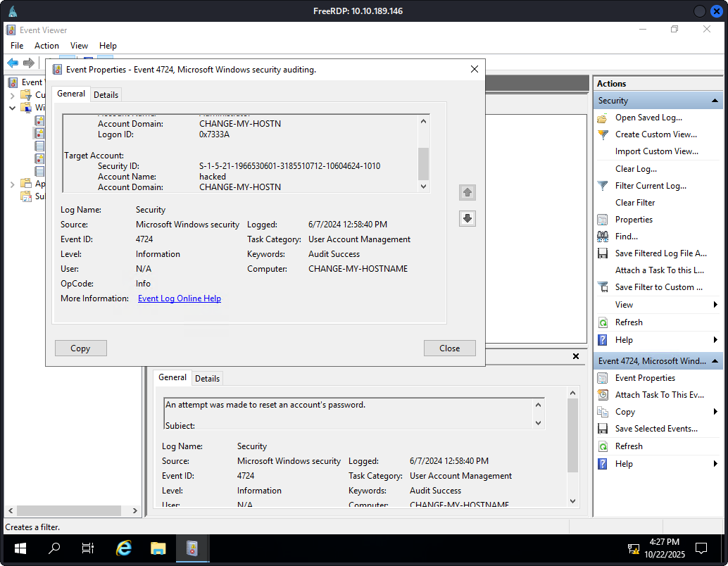
Task: Click Clear Filter action
Action: (634, 203)
